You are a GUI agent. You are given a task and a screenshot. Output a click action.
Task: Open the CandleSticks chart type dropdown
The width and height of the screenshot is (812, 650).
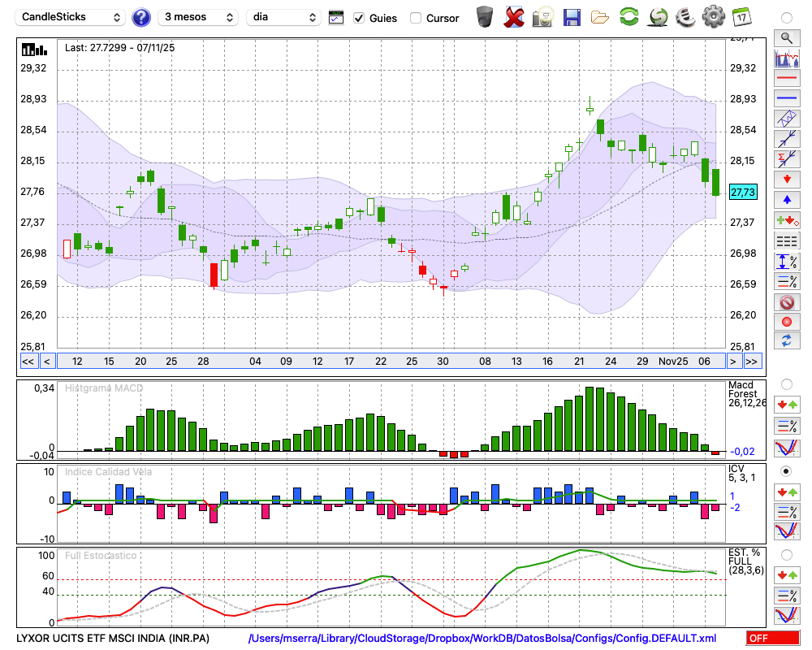coord(71,17)
